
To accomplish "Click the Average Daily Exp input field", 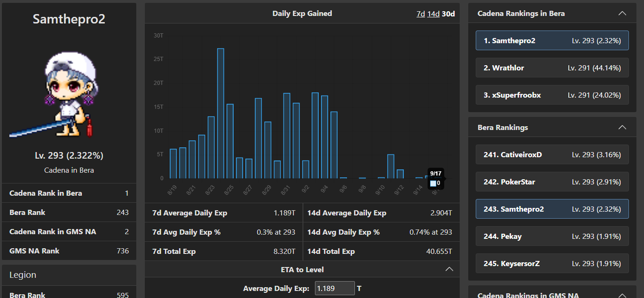I will click(335, 288).
